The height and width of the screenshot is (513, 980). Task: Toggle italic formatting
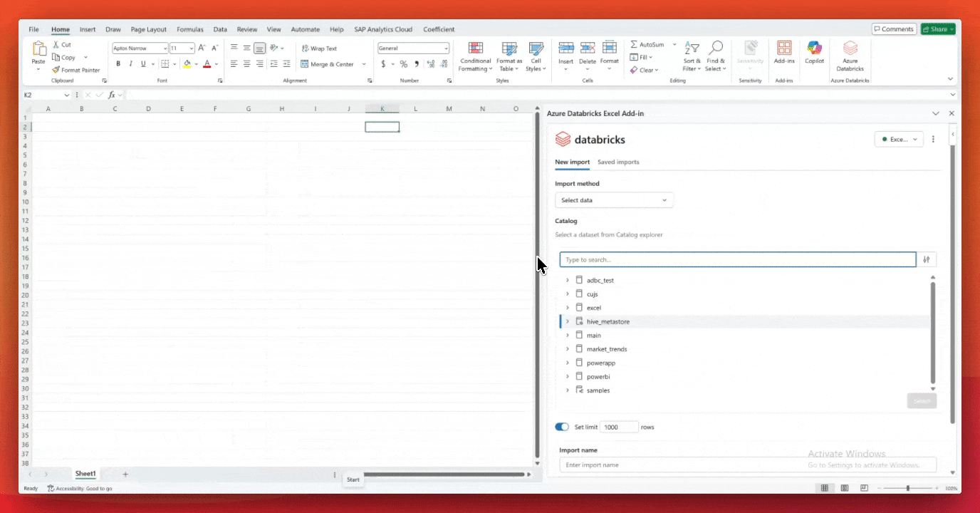130,64
